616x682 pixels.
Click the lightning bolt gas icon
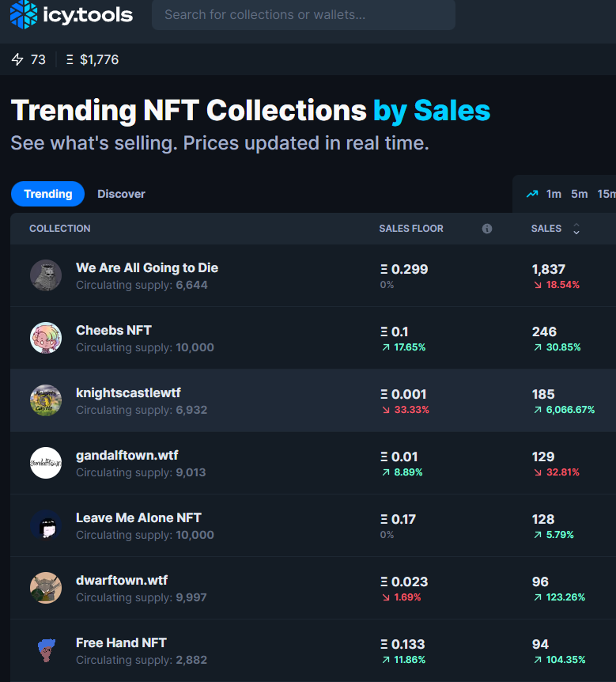pyautogui.click(x=17, y=59)
